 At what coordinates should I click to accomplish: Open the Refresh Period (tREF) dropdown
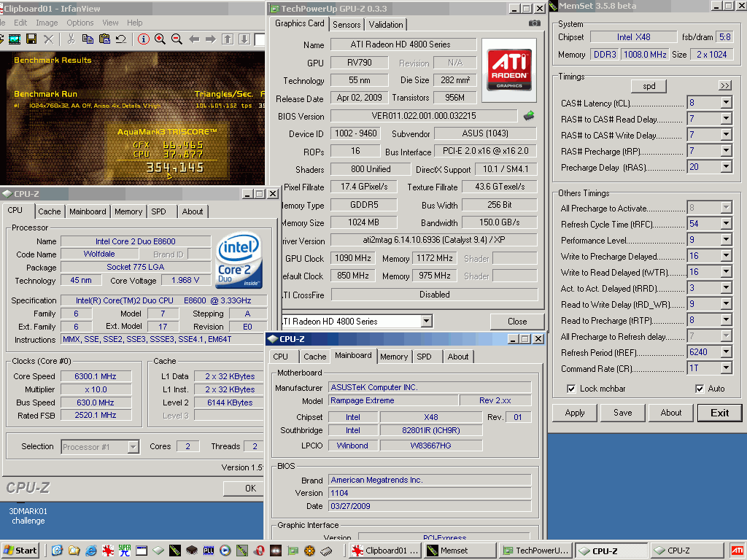726,352
